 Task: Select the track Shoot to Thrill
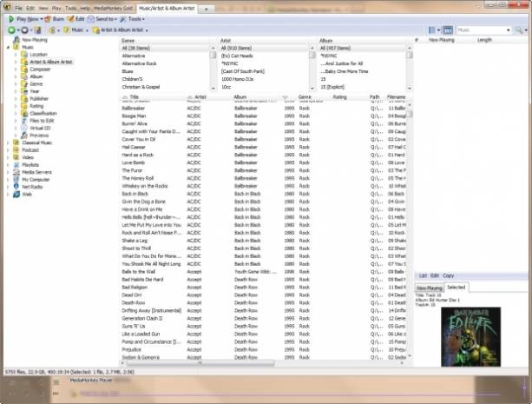tap(136, 248)
